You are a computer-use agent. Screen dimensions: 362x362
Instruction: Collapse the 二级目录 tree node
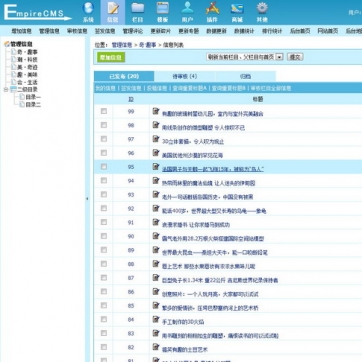[x=6, y=90]
